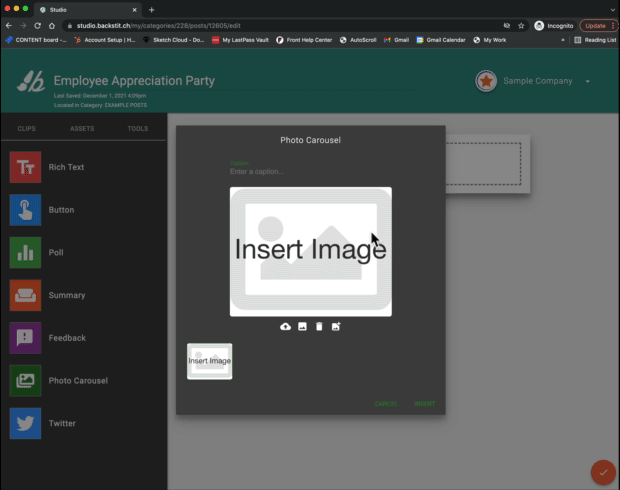Select the Rich Text clip icon
This screenshot has width=620, height=490.
(x=25, y=167)
